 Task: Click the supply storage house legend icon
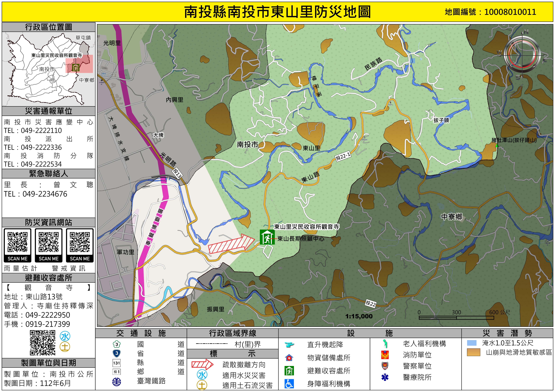click(x=289, y=358)
